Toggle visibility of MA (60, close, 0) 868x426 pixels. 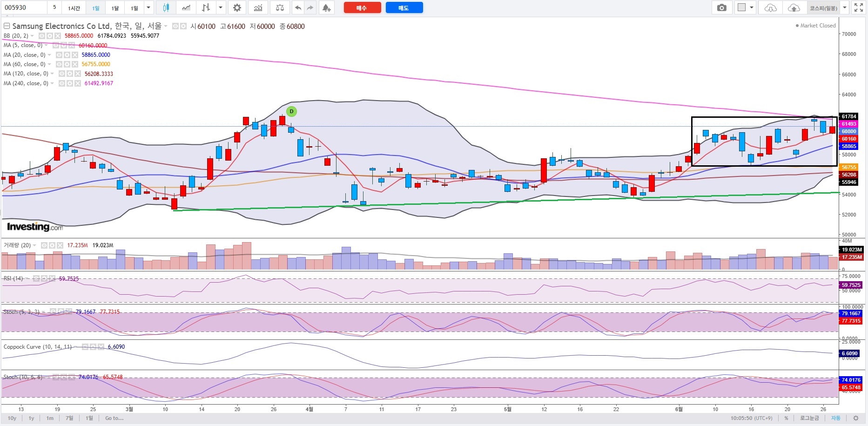click(x=59, y=64)
